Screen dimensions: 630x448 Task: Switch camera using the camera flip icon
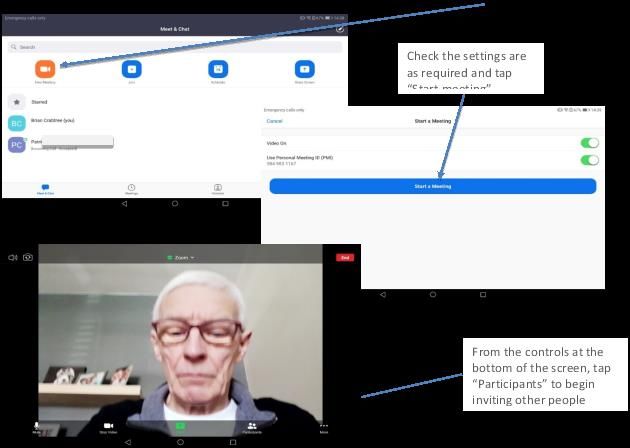click(x=28, y=257)
